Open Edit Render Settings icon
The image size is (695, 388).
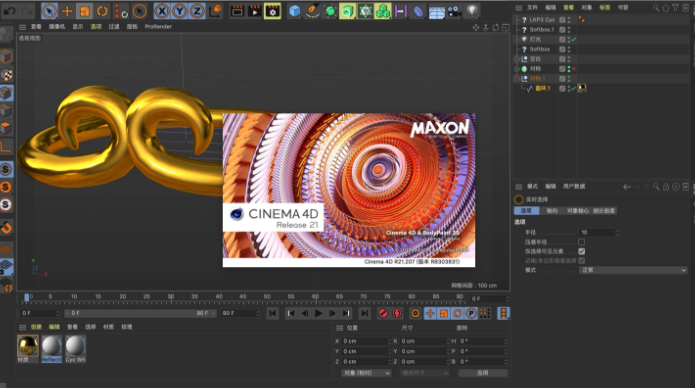tap(272, 11)
